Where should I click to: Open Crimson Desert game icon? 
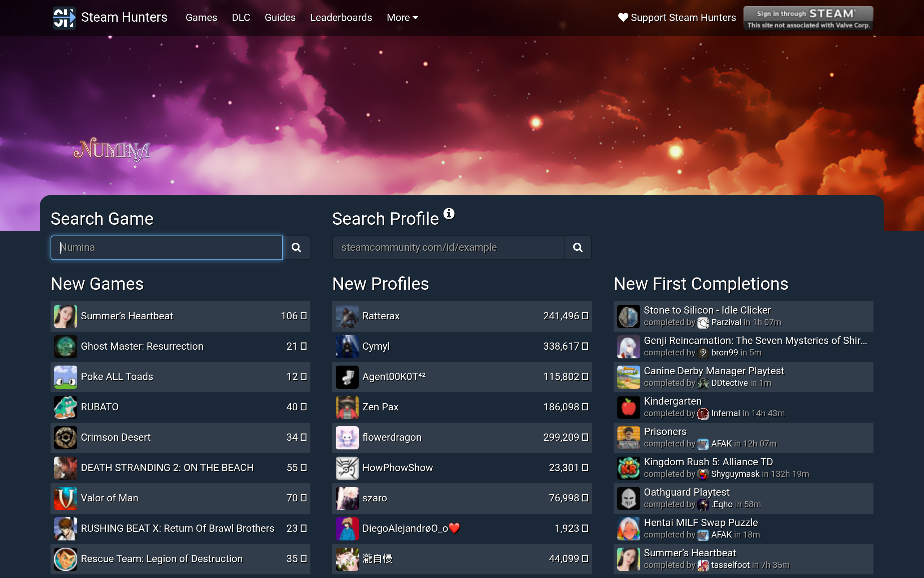coord(65,438)
